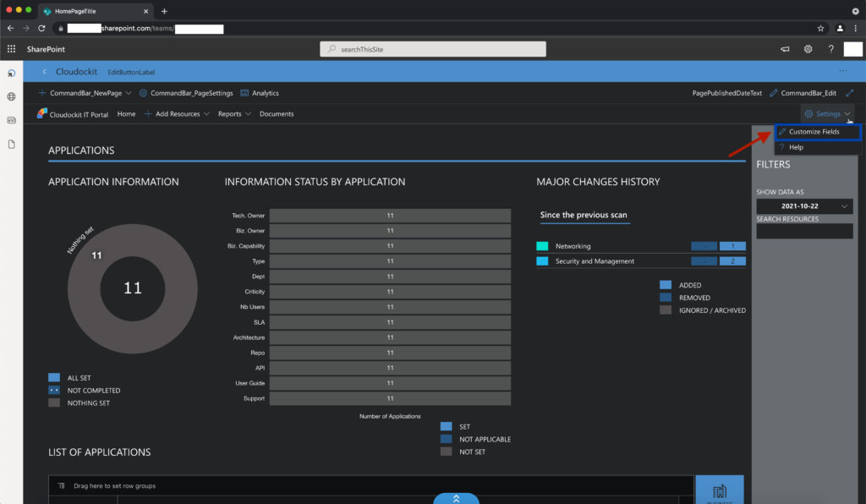Click Networking added count 1
Viewport: 866px width, 504px height.
[732, 245]
